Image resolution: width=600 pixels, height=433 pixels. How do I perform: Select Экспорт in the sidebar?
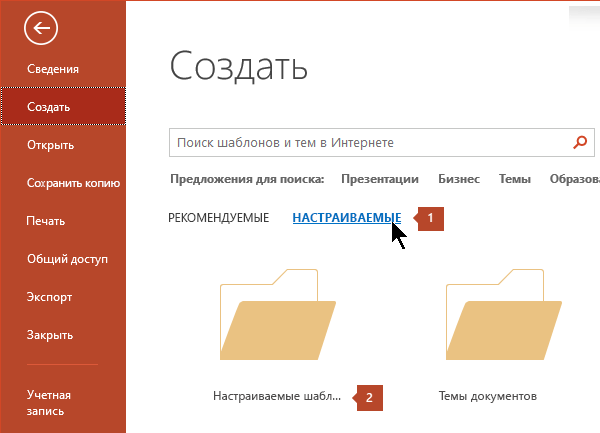tap(50, 297)
